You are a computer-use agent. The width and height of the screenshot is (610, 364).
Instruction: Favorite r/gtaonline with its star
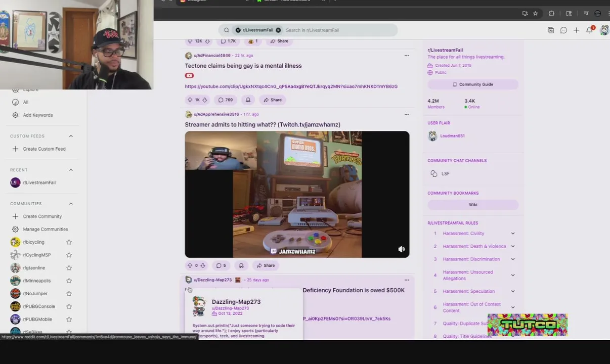coord(69,268)
